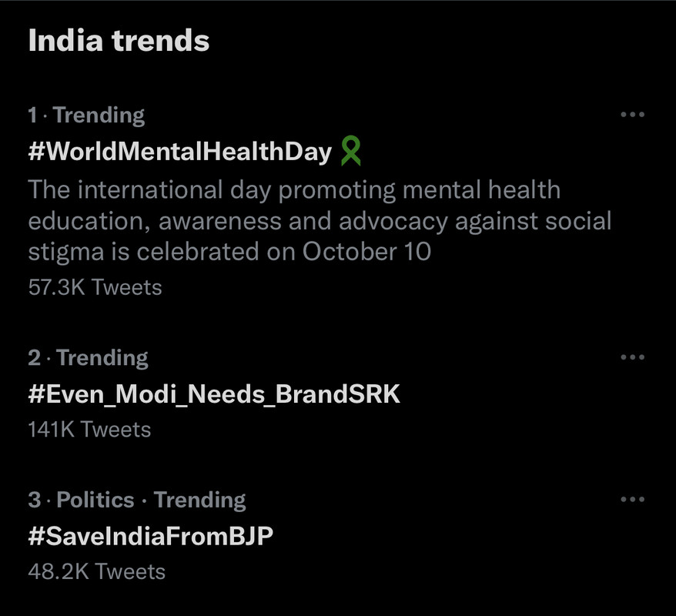Click the 57.3K Tweets count
The height and width of the screenshot is (616, 676).
[x=95, y=287]
